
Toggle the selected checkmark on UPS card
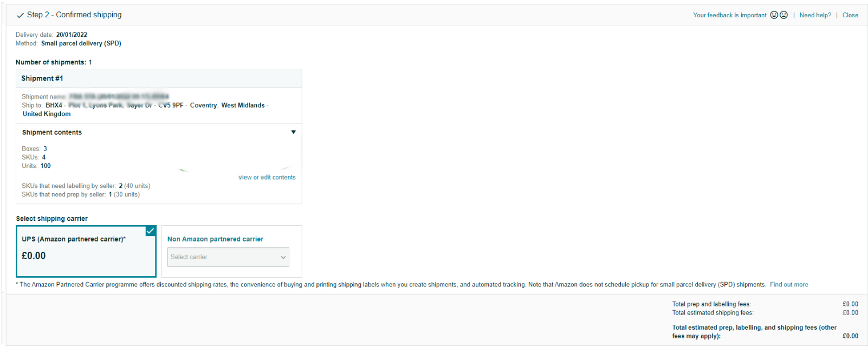point(151,231)
